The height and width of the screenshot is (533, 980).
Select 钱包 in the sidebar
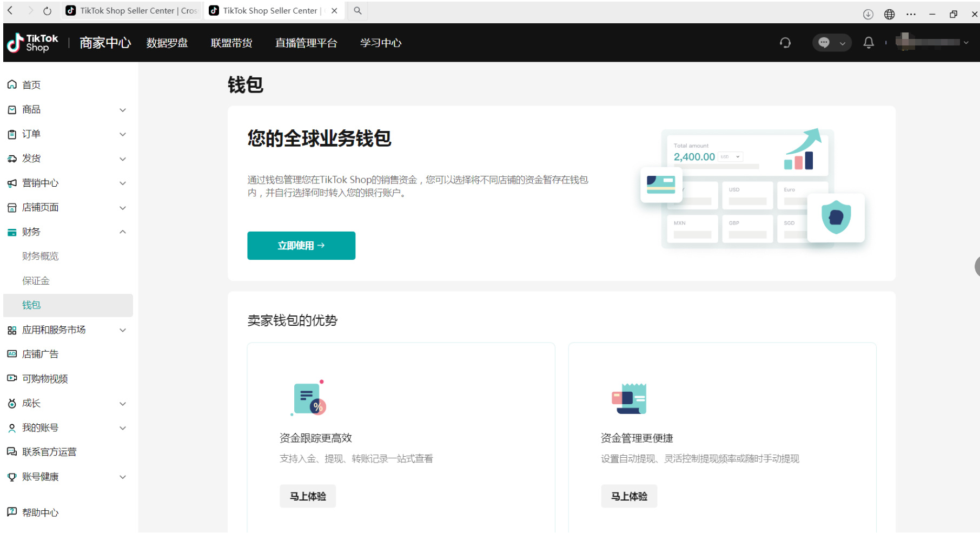(68, 305)
